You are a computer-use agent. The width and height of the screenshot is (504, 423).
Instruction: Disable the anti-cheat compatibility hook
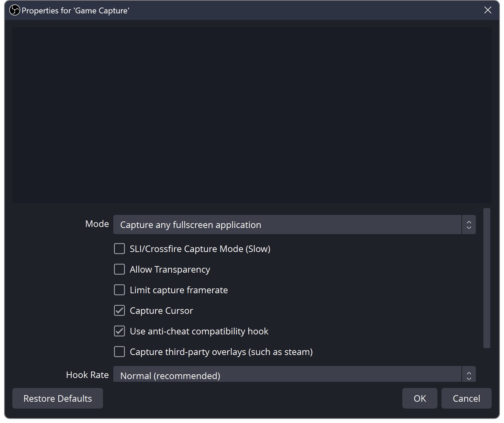point(119,331)
